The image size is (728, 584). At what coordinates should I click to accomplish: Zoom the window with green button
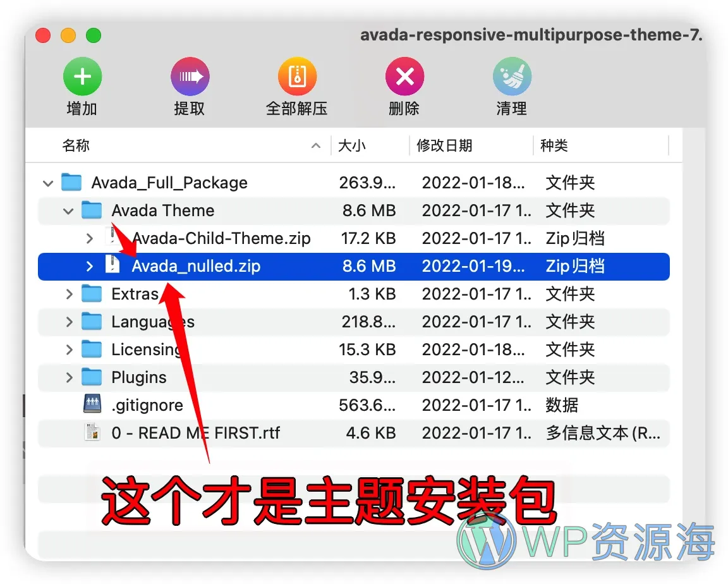[x=94, y=35]
